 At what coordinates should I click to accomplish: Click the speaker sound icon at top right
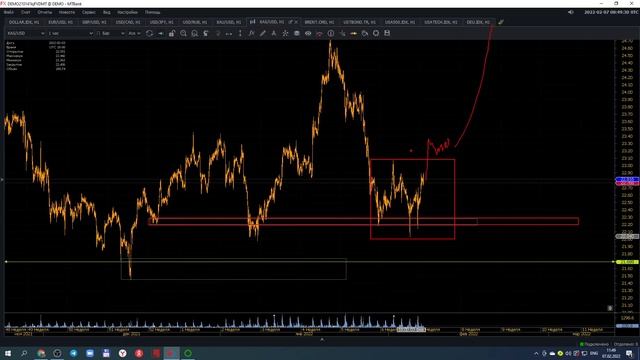[571, 12]
